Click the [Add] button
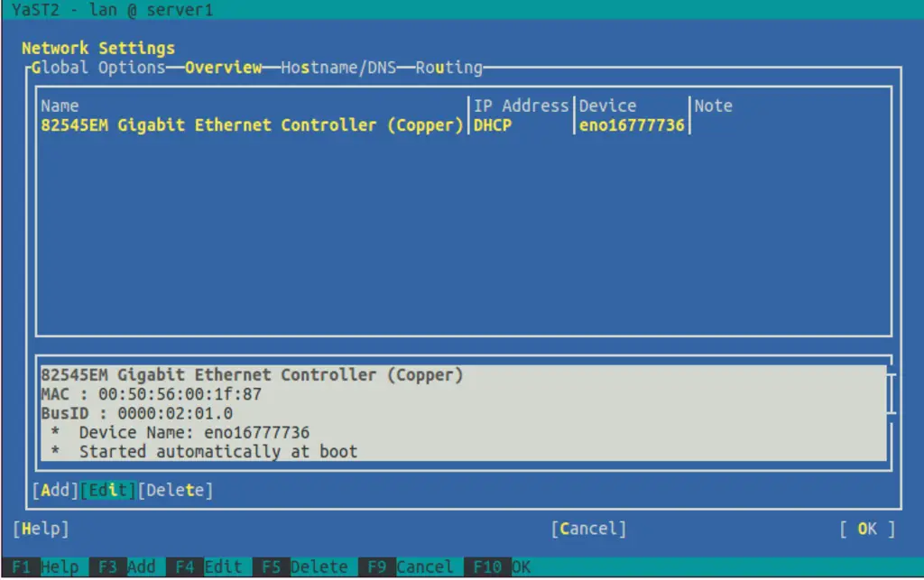Viewport: 924px width, 580px height. [55, 490]
